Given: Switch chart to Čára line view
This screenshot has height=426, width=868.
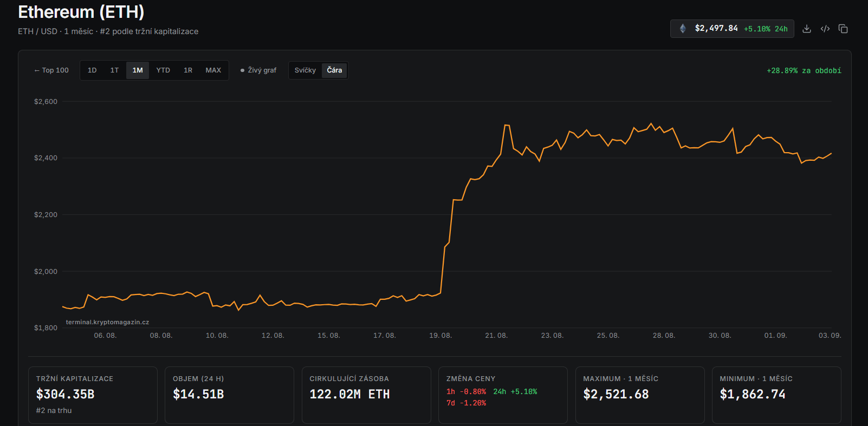Looking at the screenshot, I should [334, 70].
